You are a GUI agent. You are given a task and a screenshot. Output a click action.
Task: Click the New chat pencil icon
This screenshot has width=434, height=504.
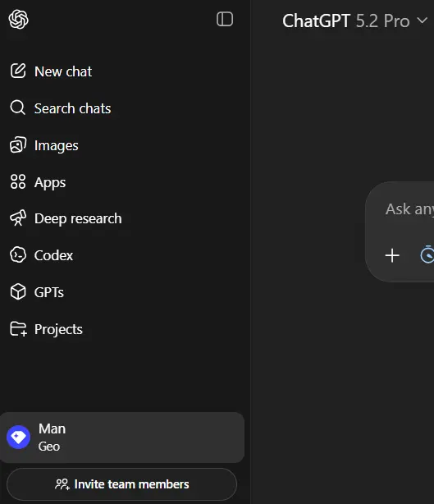pos(18,71)
